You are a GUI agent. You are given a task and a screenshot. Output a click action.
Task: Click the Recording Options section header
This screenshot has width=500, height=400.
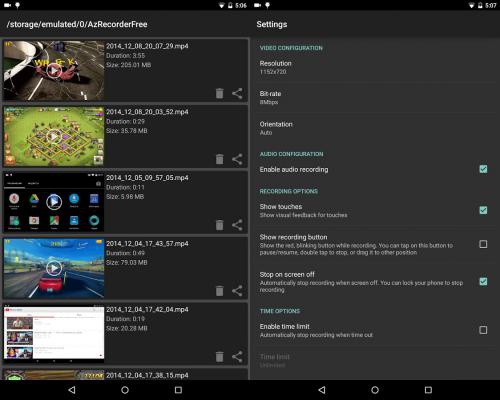click(289, 191)
